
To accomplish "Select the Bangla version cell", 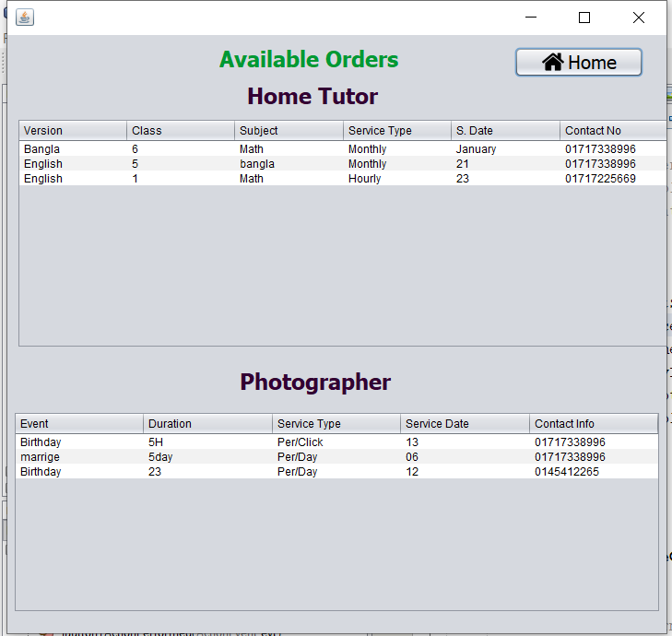I will pyautogui.click(x=73, y=149).
